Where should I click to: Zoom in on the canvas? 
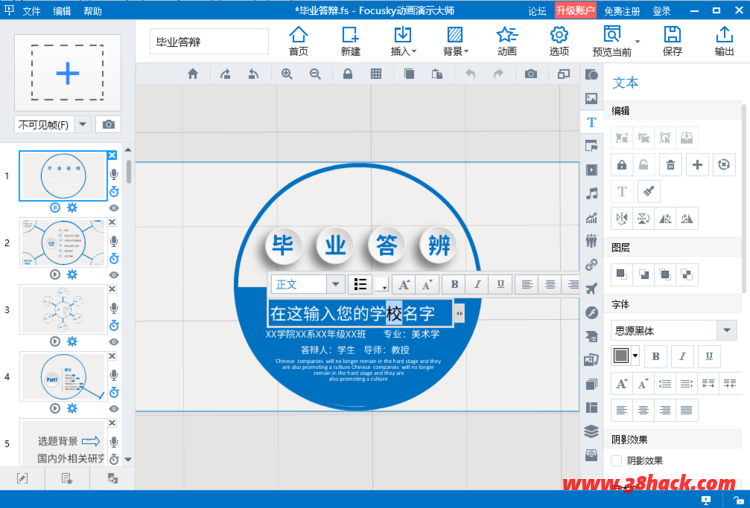[x=287, y=74]
